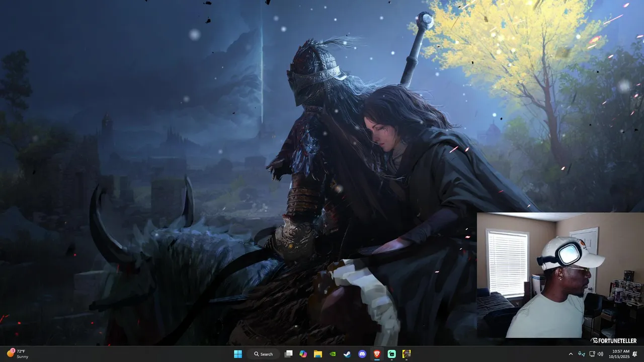
Task: Open the teal app icon next to Brave
Action: coord(391,354)
